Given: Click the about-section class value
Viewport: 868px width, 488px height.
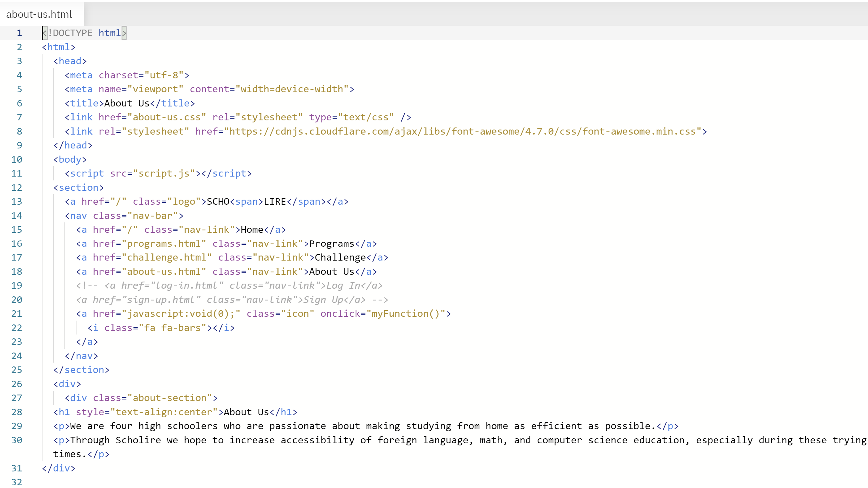Looking at the screenshot, I should tap(169, 398).
